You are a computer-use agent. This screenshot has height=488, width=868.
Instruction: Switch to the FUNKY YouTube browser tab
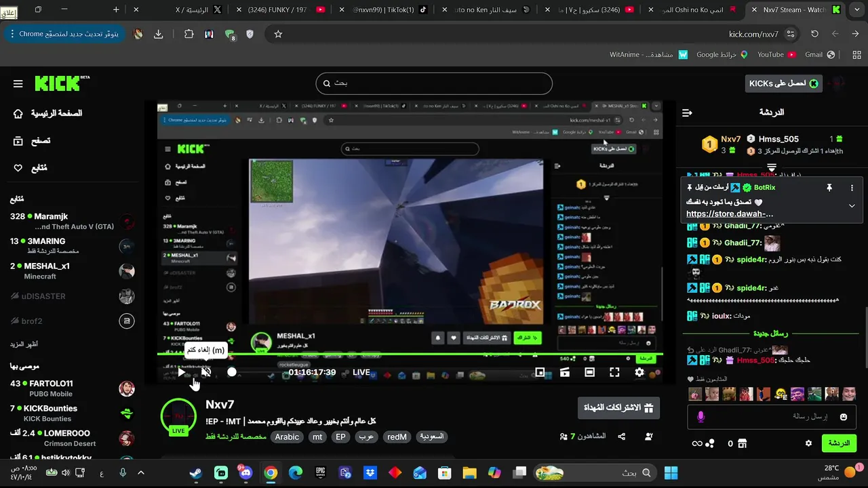pos(283,9)
